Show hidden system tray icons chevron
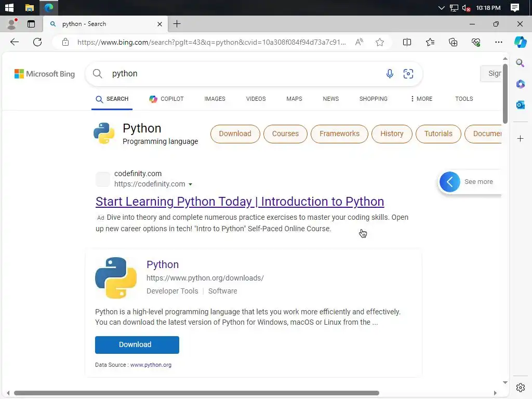This screenshot has width=532, height=399. (x=441, y=7)
